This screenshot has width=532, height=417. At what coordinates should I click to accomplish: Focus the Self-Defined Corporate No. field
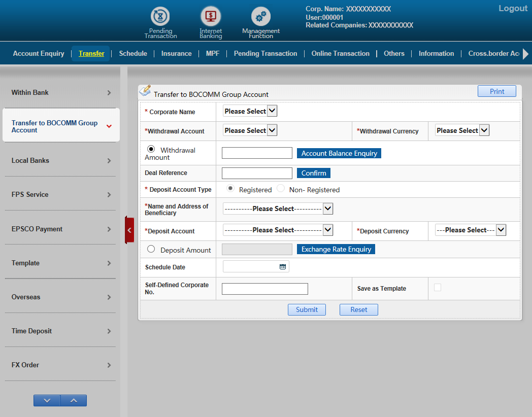point(265,289)
